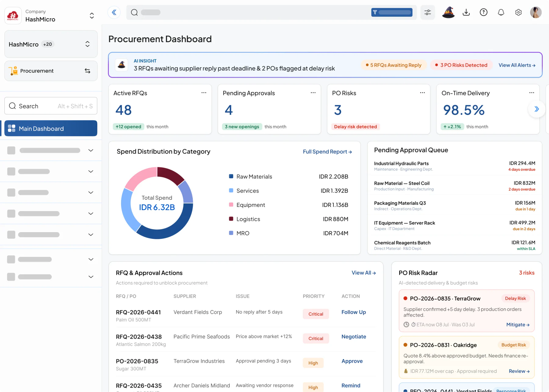
Task: Click 3 PO Risks Detected badge
Action: [x=461, y=65]
